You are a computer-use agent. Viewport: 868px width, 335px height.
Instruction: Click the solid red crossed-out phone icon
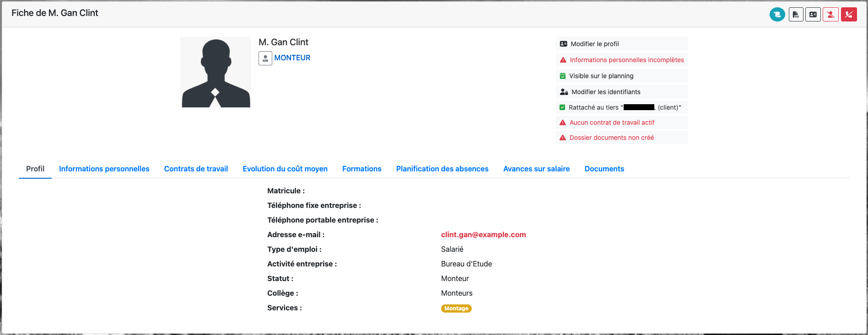click(x=848, y=15)
